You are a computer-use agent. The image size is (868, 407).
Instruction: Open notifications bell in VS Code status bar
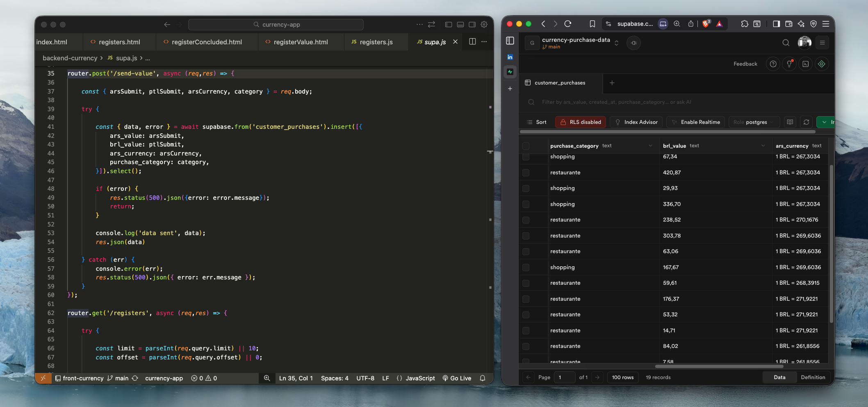coord(483,378)
